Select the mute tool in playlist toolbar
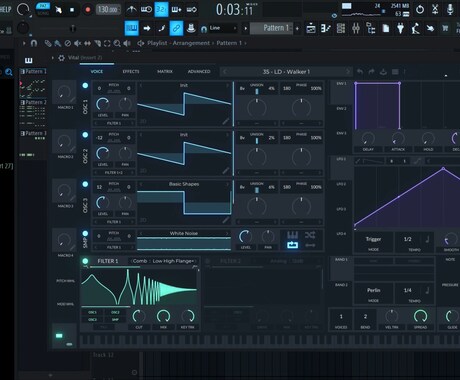Image resolution: width=460 pixels, height=380 pixels. (78, 43)
